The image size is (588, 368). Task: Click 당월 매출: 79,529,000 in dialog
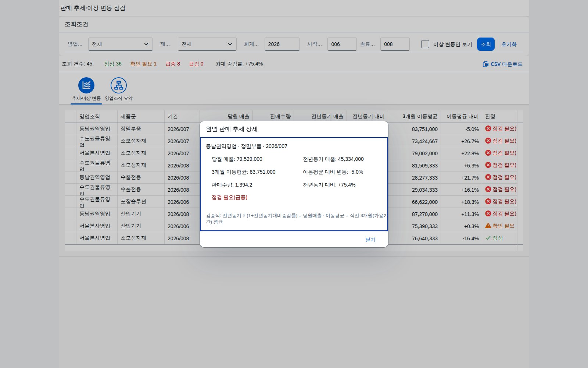point(237,159)
